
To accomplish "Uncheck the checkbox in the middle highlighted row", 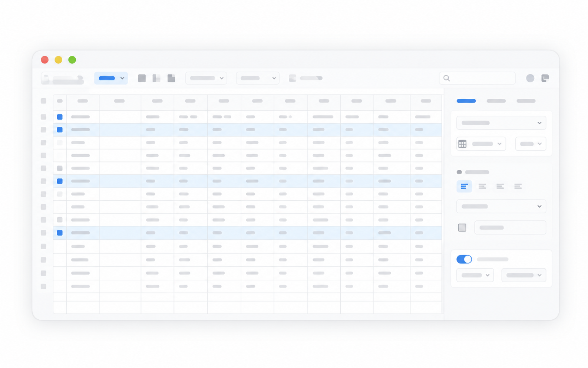I will coord(60,181).
